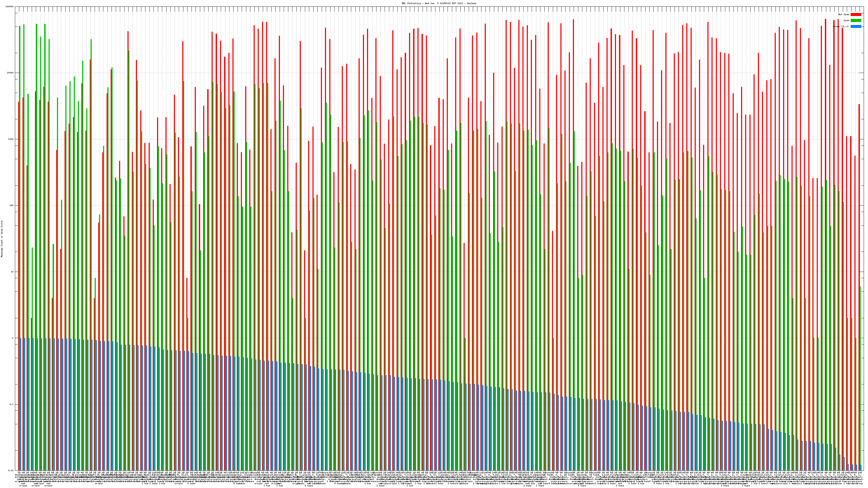Click the green Spam legend swatch
The image size is (868, 488).
(856, 21)
